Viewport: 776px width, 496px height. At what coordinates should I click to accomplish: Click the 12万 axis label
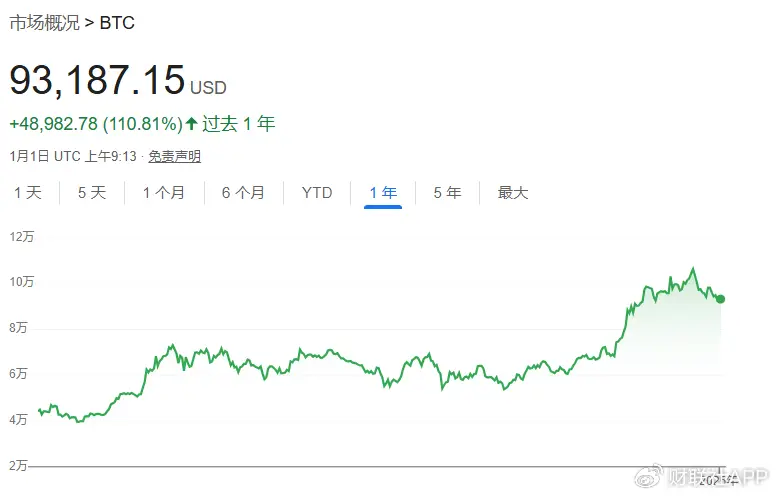pyautogui.click(x=22, y=237)
